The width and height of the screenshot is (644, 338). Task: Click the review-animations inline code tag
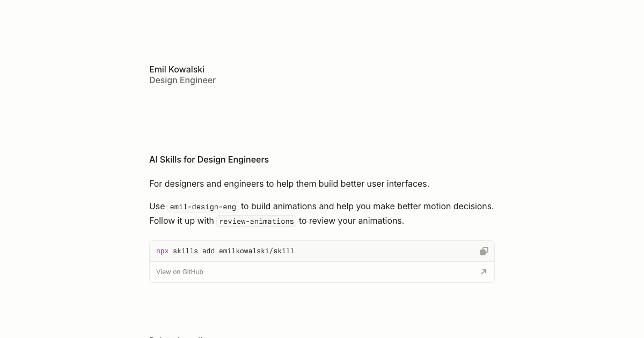click(257, 221)
